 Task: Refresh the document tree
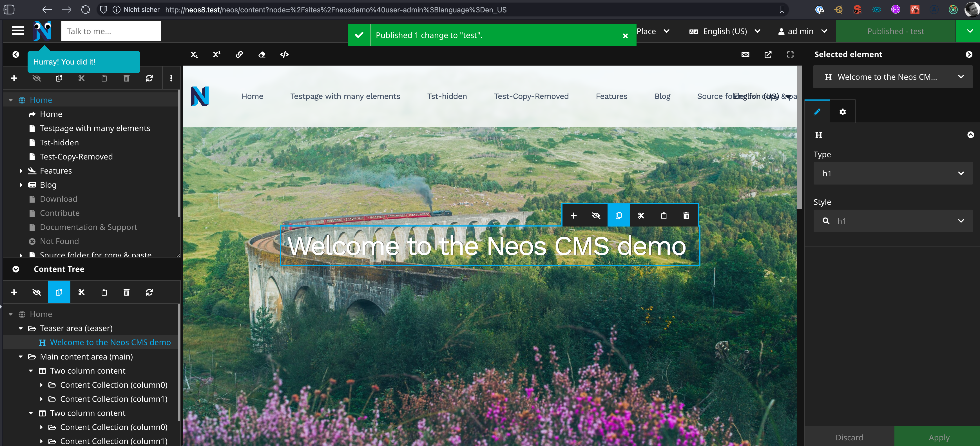(149, 78)
